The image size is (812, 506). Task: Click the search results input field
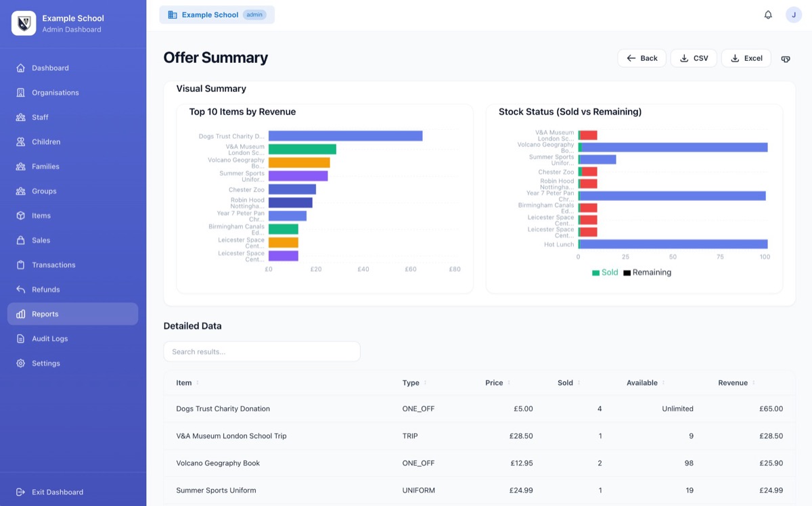tap(261, 351)
